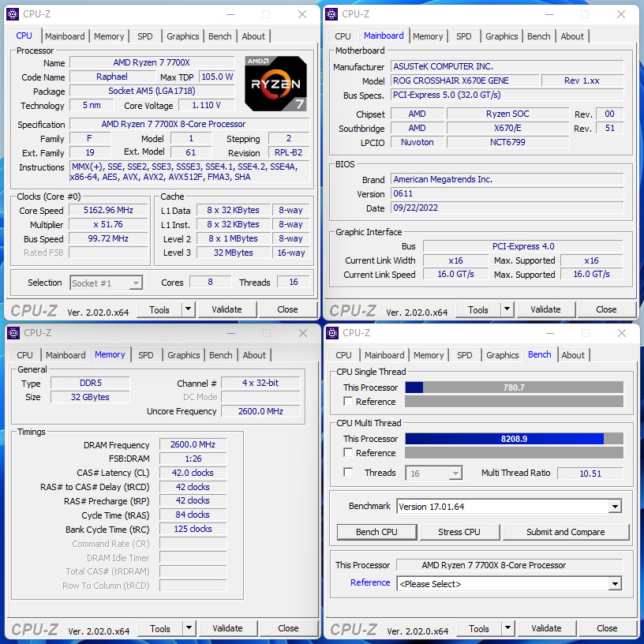Start the Stress CPU test
This screenshot has width=644, height=644.
459,532
